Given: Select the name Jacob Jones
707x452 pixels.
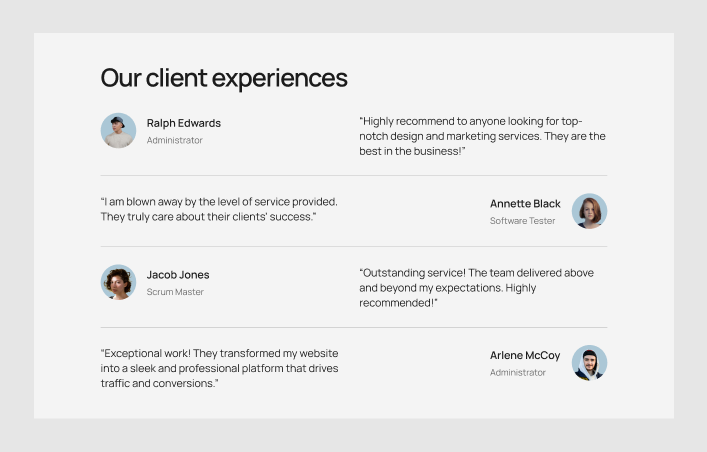Looking at the screenshot, I should coord(178,275).
